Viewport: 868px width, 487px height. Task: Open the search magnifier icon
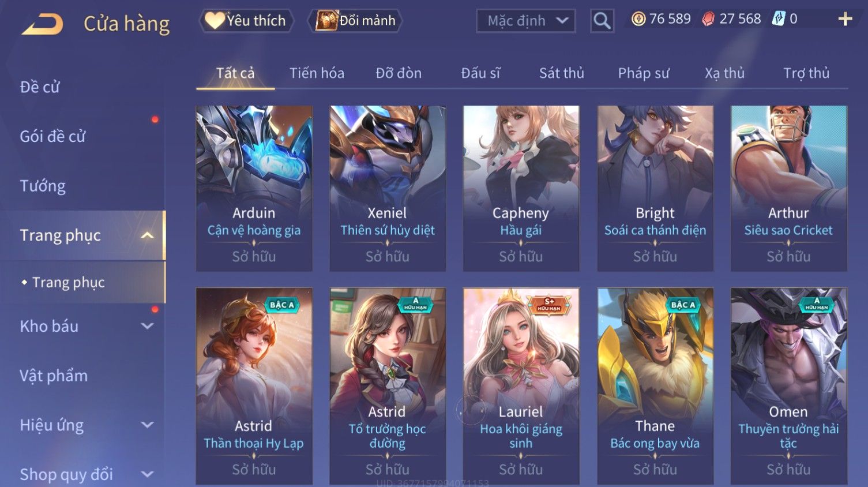pos(602,21)
